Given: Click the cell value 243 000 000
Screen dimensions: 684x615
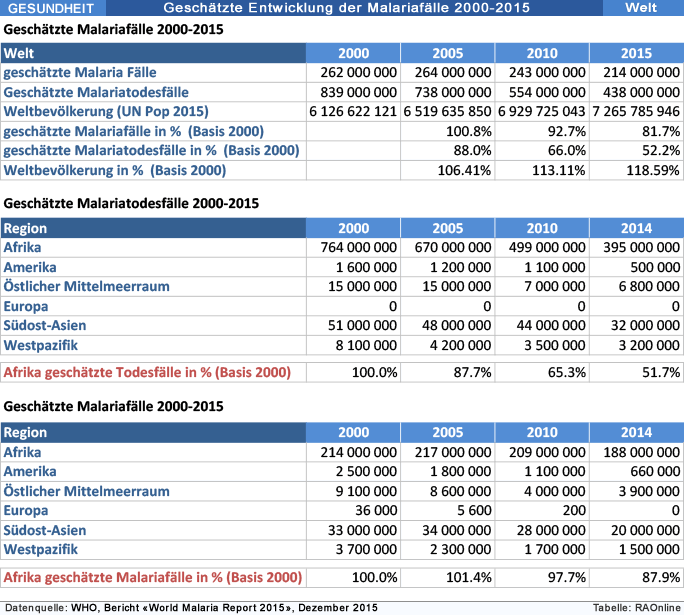Looking at the screenshot, I should pyautogui.click(x=547, y=72).
